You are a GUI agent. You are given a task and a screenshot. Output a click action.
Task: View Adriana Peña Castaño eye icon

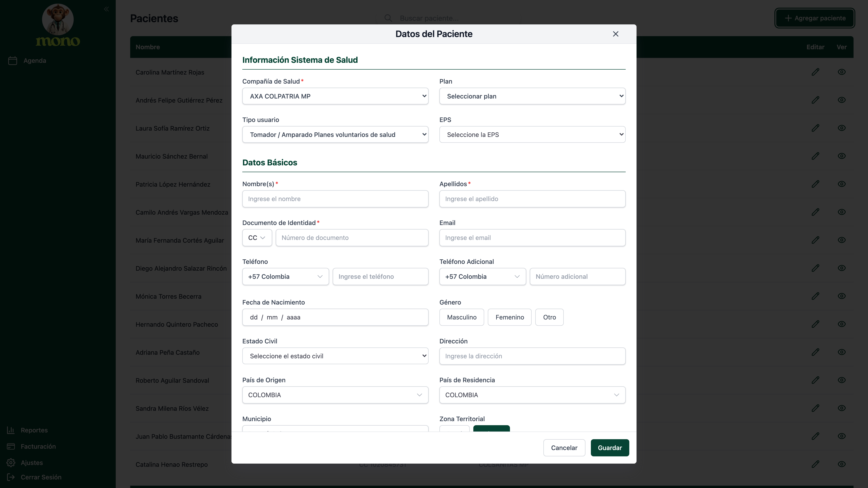click(x=841, y=352)
